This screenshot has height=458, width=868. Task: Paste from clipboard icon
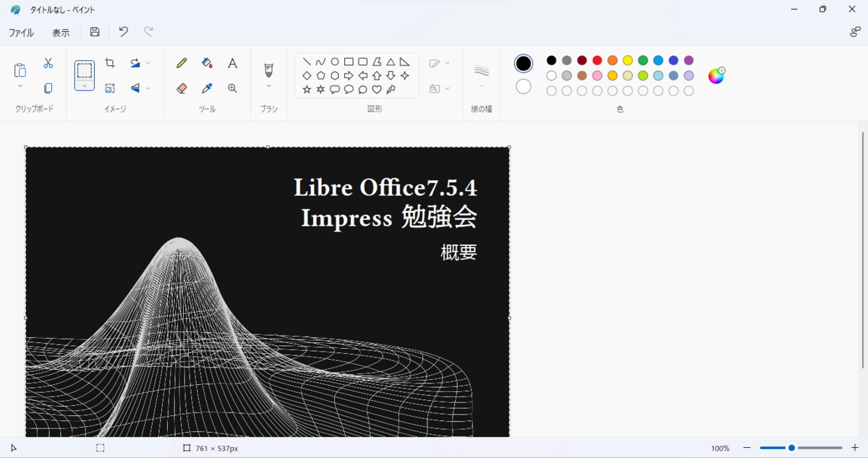point(20,70)
